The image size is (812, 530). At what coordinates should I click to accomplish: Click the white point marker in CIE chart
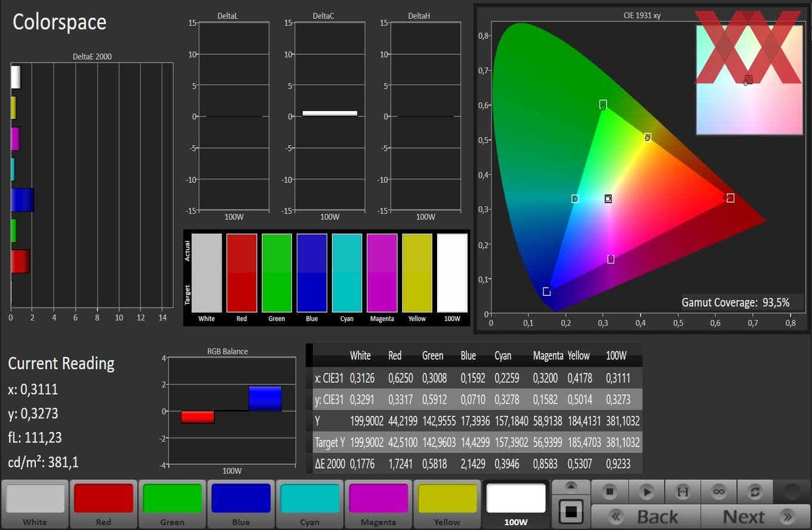click(608, 199)
